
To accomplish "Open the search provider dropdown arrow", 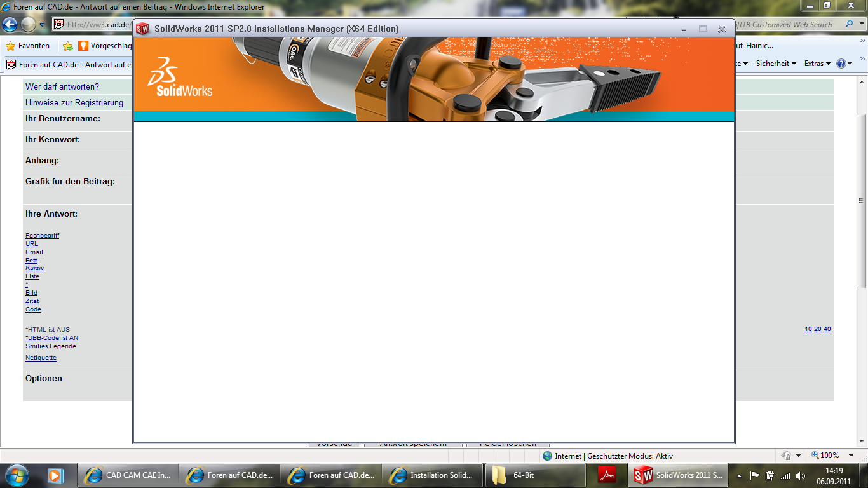I will 860,24.
